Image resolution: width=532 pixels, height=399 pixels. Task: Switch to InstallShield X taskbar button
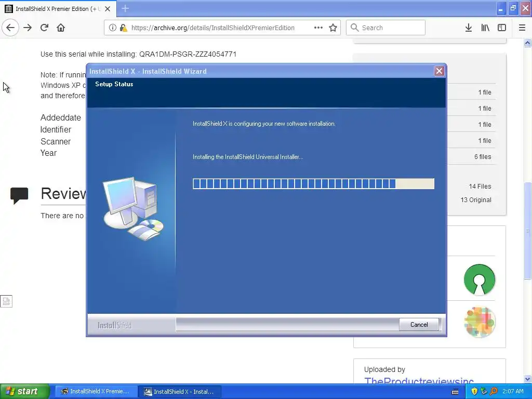tap(180, 392)
